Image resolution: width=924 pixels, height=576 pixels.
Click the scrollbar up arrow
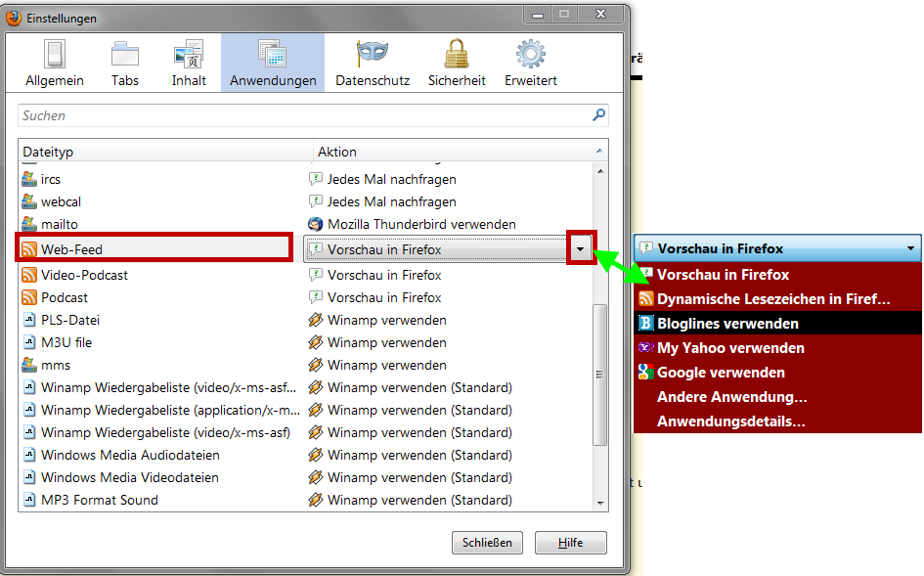pyautogui.click(x=600, y=171)
